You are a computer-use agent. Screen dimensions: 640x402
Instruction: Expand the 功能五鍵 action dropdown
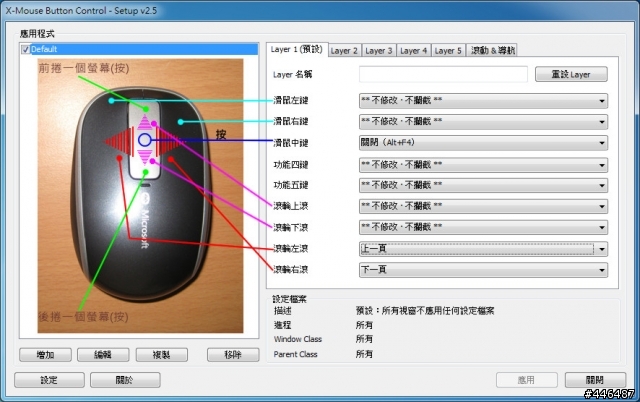click(483, 185)
